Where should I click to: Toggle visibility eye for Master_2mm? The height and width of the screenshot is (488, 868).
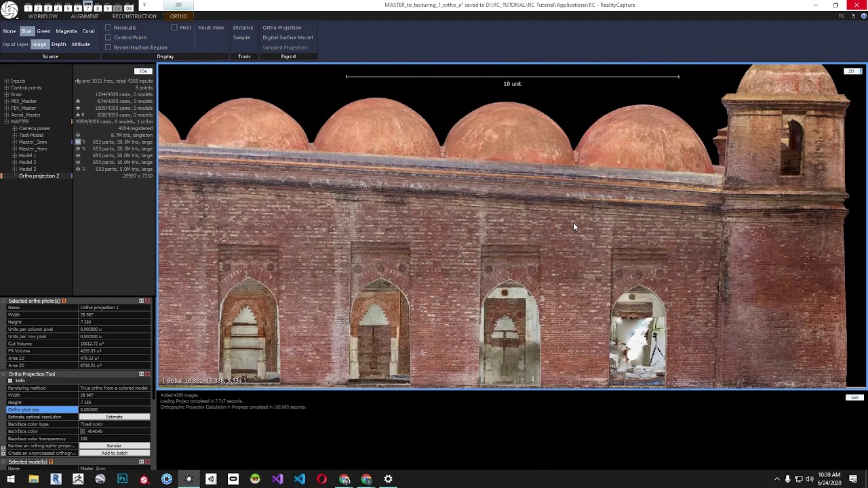coord(77,142)
